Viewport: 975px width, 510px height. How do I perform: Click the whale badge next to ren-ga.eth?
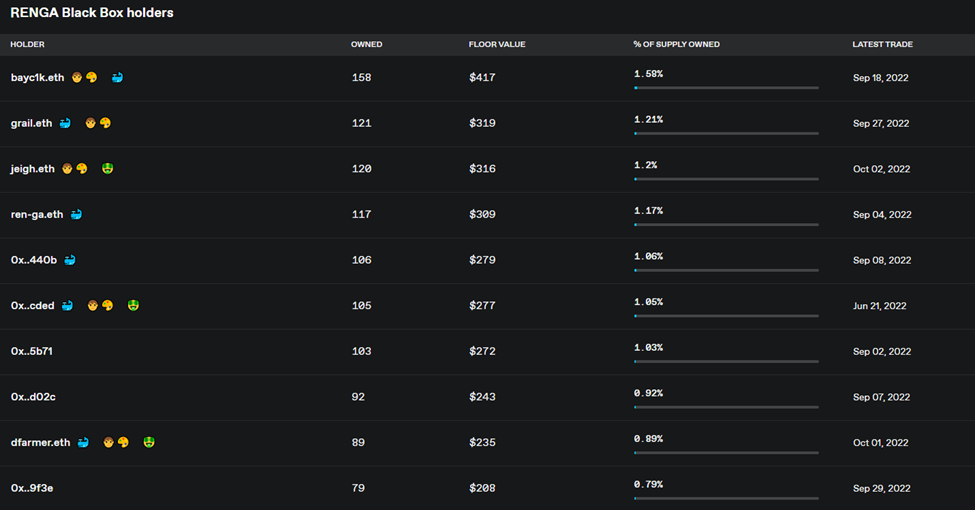point(76,214)
